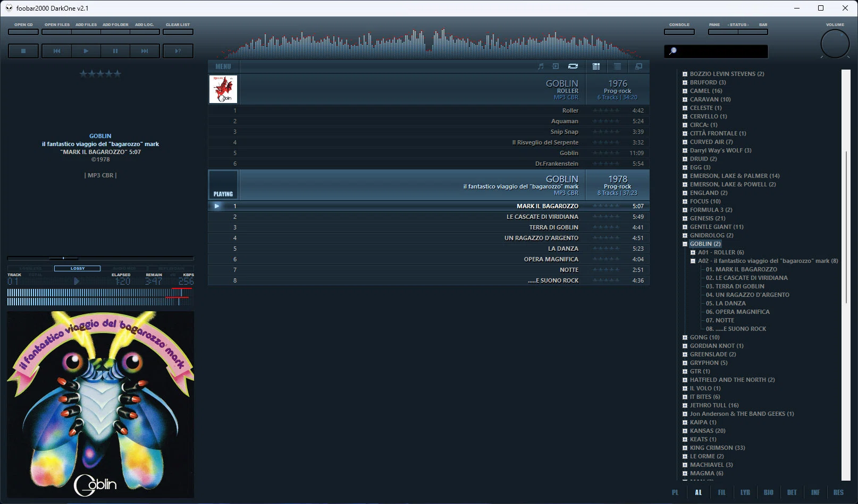The image size is (858, 504).
Task: Set star rating for Snip Snap track
Action: click(x=606, y=132)
